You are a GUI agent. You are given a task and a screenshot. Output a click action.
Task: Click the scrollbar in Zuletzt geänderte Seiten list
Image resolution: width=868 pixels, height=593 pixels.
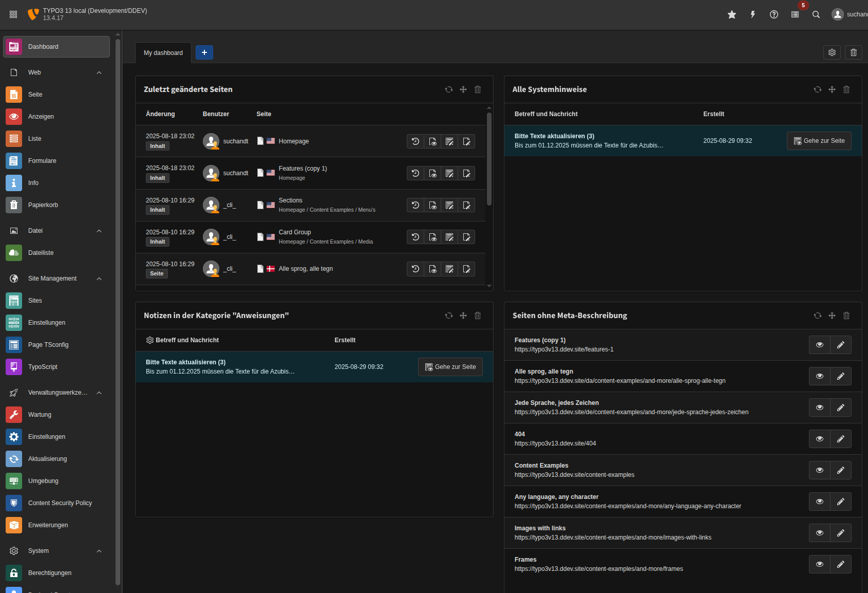click(x=489, y=159)
